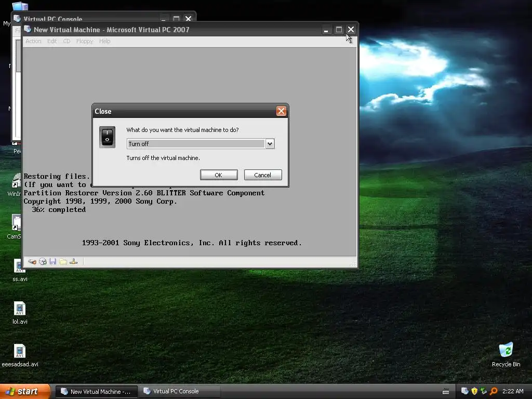Click the 2:22 AM clock
The width and height of the screenshot is (532, 399).
(x=513, y=391)
